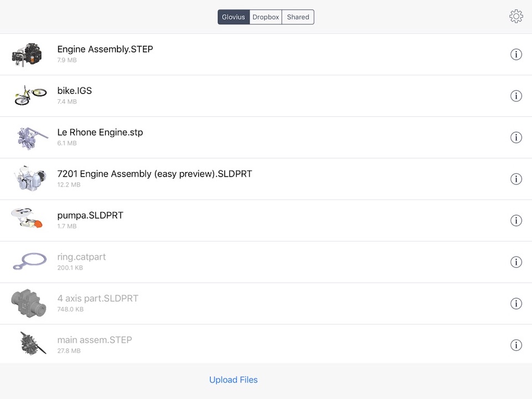Select the Glovius tab
Screen dimensions: 532x399
(x=233, y=17)
